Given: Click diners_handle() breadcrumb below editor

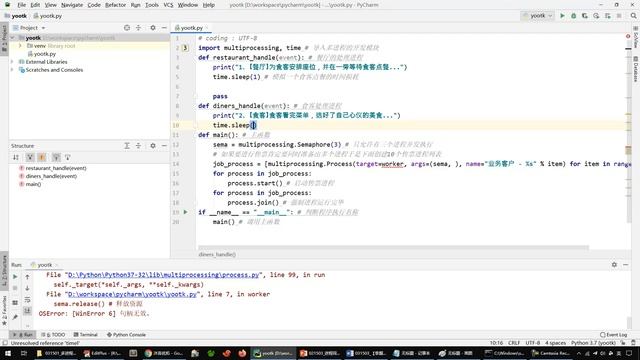Looking at the screenshot, I should 217,254.
